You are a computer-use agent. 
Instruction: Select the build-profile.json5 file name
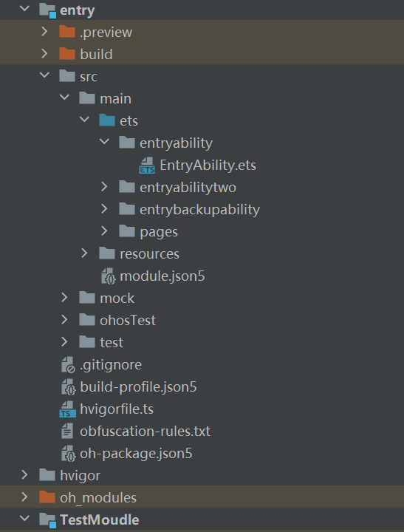[x=138, y=387]
